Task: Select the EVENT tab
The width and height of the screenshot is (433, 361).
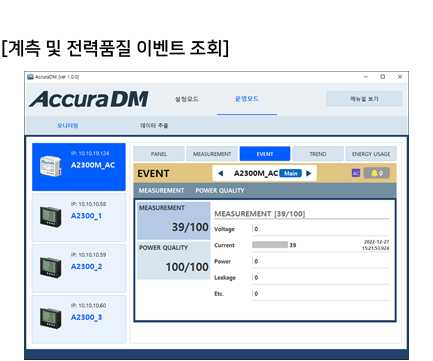Action: (265, 154)
